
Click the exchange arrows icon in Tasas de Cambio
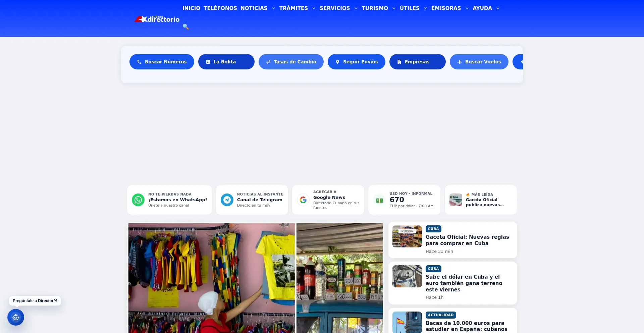[x=268, y=62]
